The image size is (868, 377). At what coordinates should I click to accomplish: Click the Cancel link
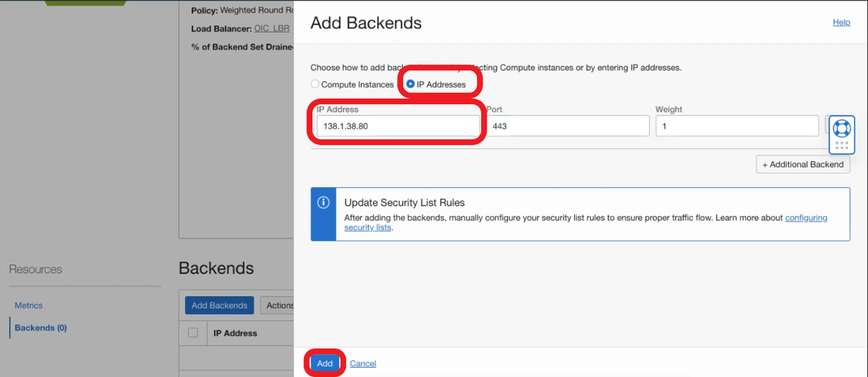click(363, 364)
